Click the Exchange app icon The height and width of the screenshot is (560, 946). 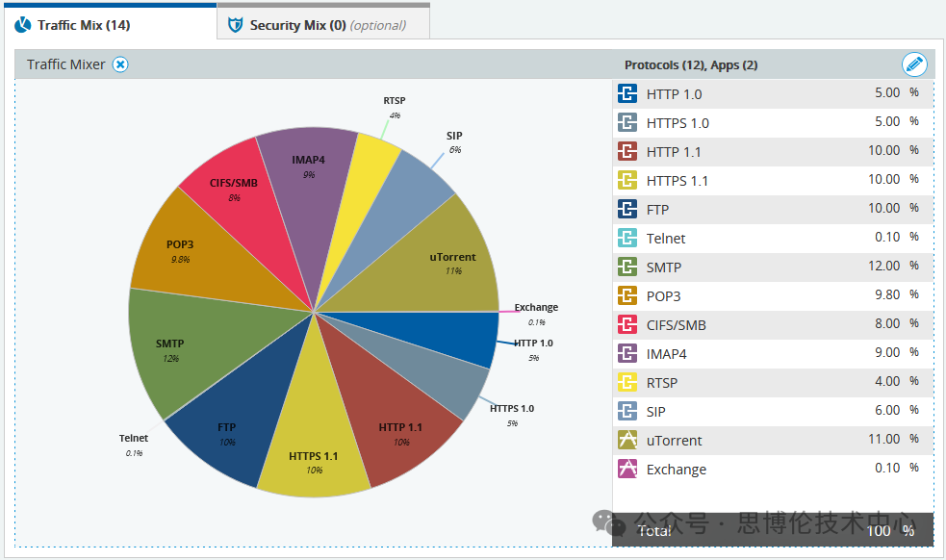(627, 470)
